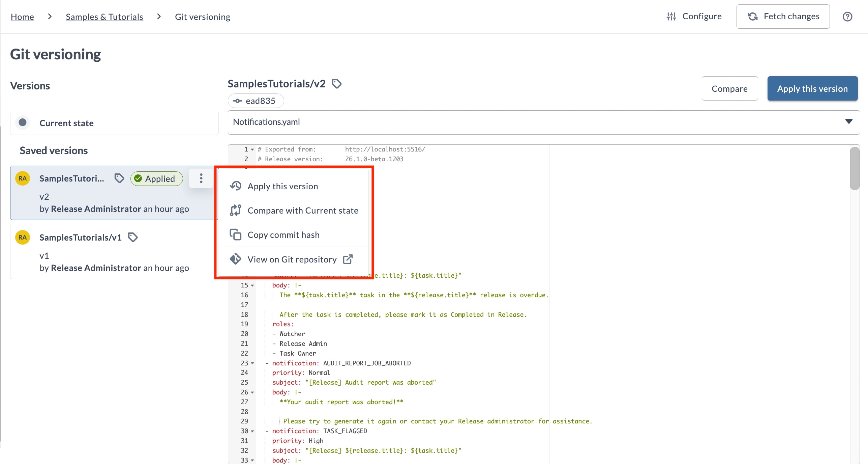Open the three-dot menu for v2 version
The width and height of the screenshot is (868, 471).
pyautogui.click(x=201, y=178)
